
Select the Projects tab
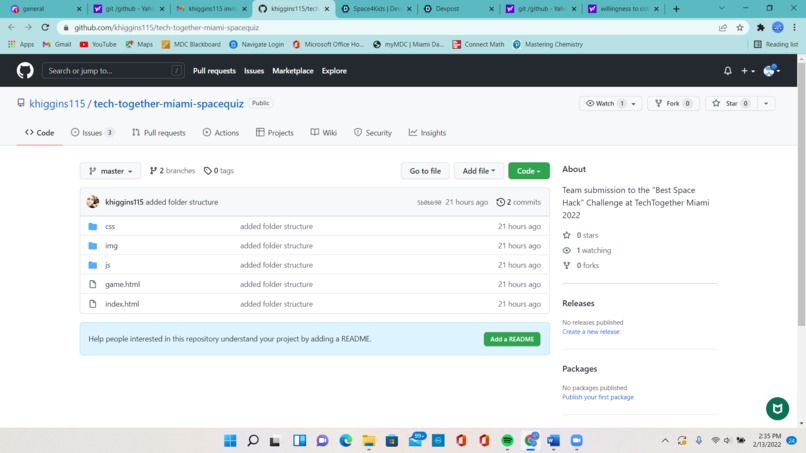click(x=274, y=133)
